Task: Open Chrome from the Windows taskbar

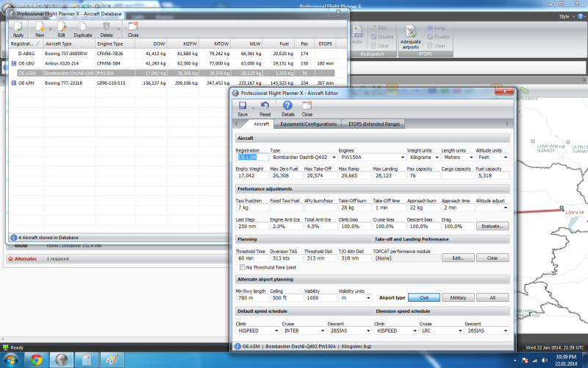Action: tap(36, 360)
